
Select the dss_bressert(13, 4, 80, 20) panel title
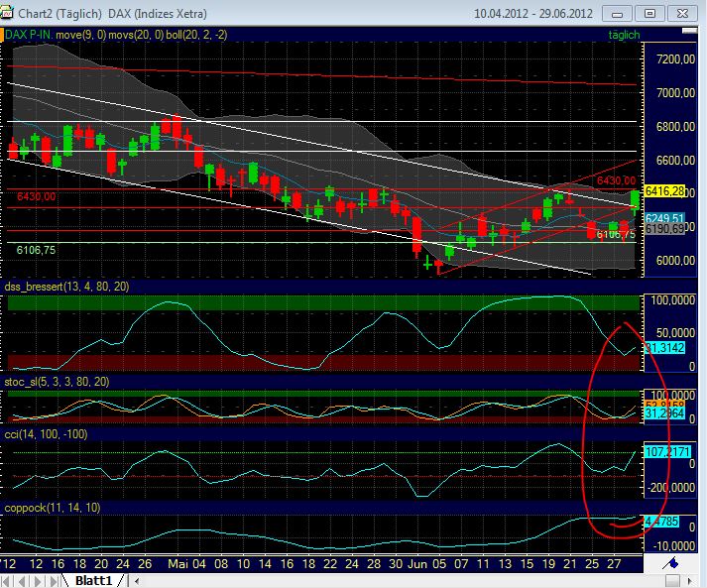[66, 287]
